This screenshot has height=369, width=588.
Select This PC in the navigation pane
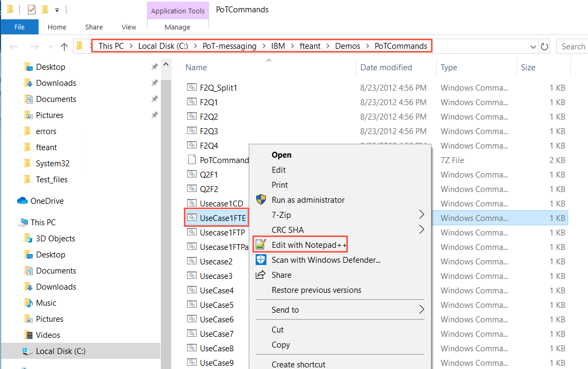point(43,223)
